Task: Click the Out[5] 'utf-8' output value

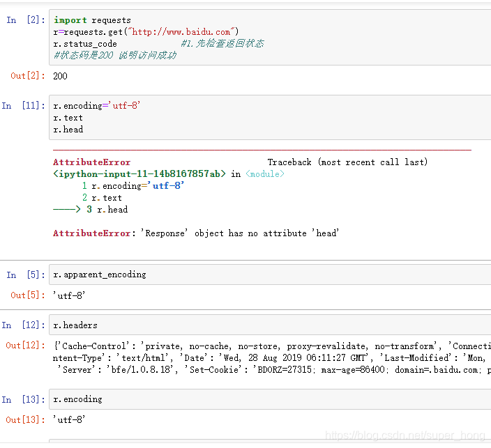Action: pos(69,295)
